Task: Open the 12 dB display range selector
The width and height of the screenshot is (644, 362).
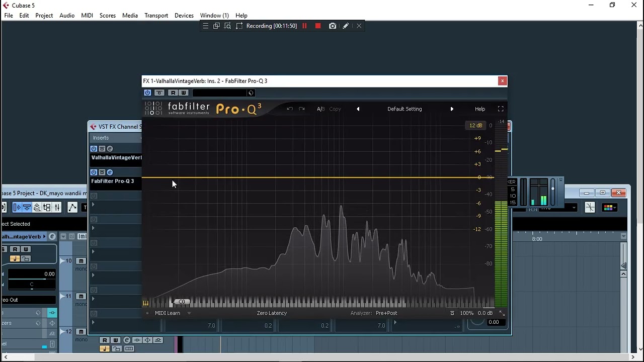Action: 475,125
